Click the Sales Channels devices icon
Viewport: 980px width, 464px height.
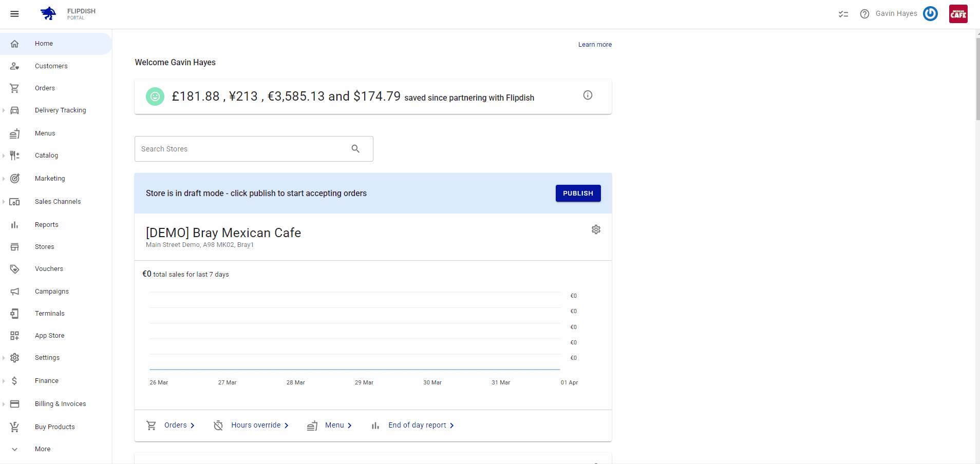point(14,202)
